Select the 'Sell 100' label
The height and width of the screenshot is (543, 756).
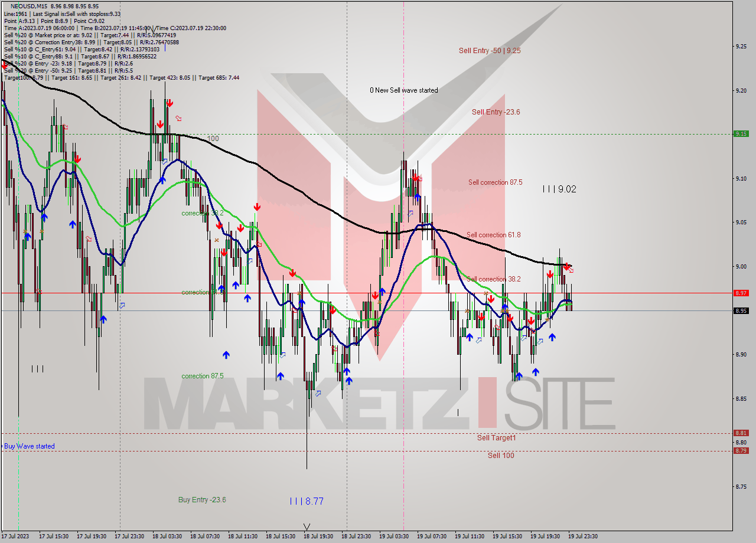(501, 456)
